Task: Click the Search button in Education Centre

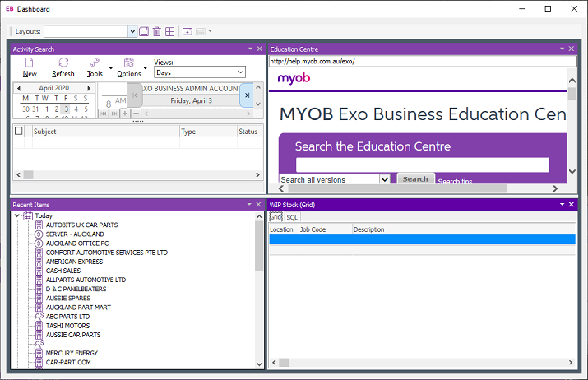Action: (415, 179)
